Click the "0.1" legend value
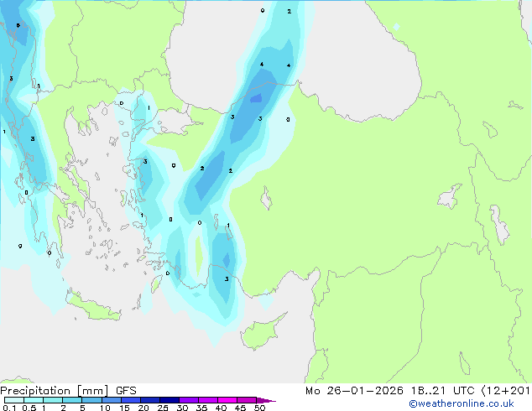The width and height of the screenshot is (532, 411). click(x=9, y=408)
